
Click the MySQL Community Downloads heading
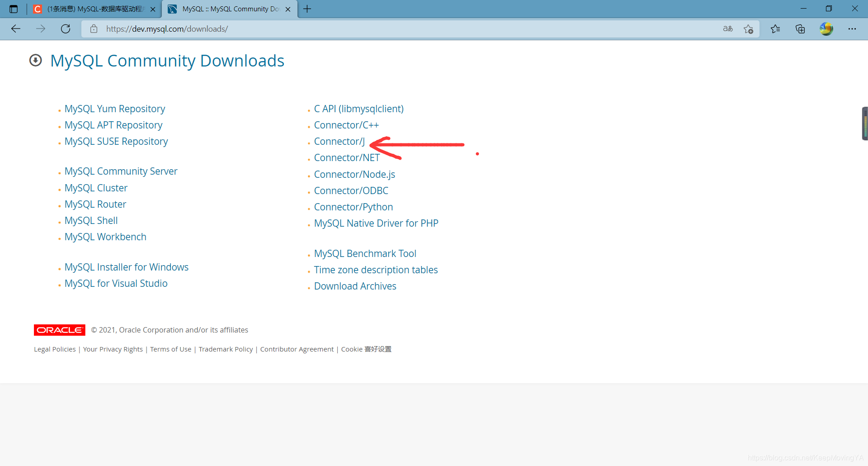tap(167, 61)
